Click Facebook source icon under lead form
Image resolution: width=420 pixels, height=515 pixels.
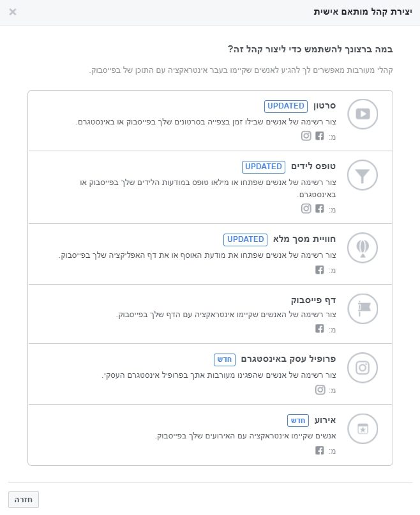320,209
